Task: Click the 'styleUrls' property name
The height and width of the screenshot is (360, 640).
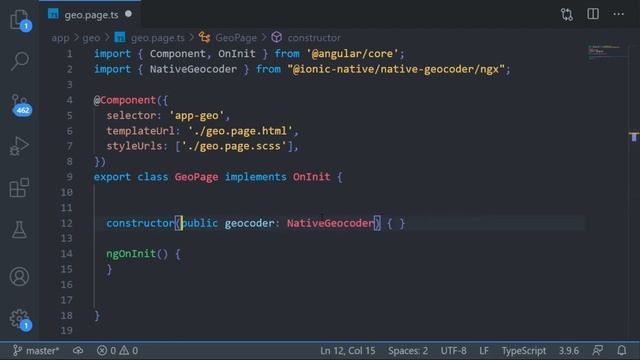Action: (x=134, y=146)
